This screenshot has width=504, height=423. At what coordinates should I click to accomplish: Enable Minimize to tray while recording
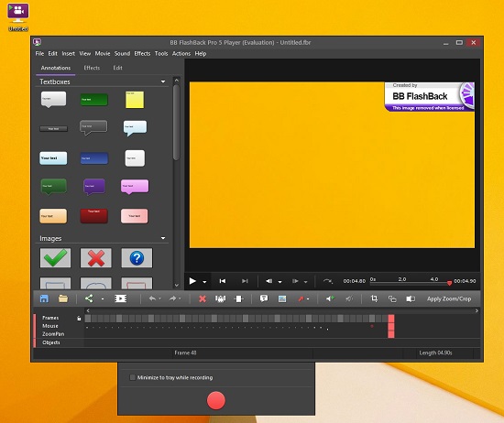coord(132,377)
